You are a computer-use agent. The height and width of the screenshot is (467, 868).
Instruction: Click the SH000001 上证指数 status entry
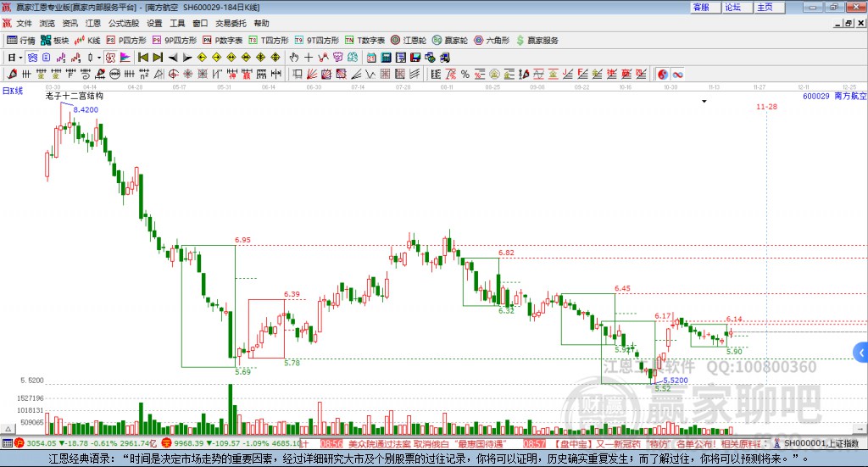tap(816, 443)
